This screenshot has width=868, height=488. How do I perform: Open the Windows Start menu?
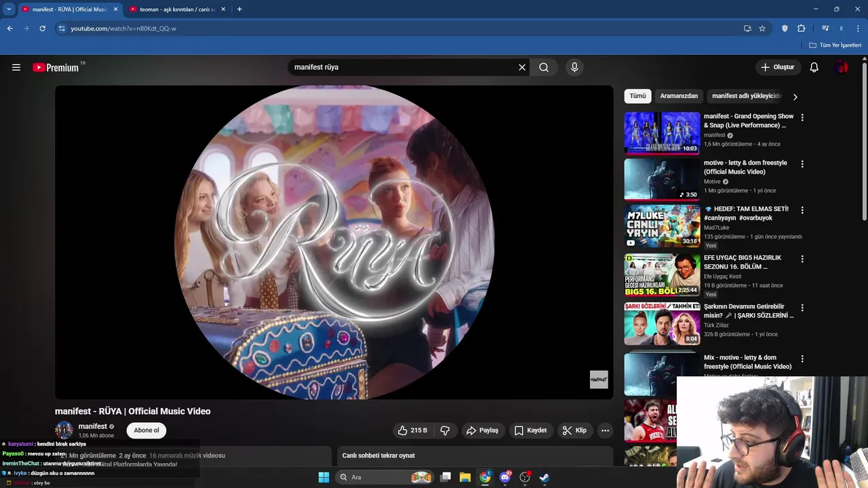click(x=323, y=477)
